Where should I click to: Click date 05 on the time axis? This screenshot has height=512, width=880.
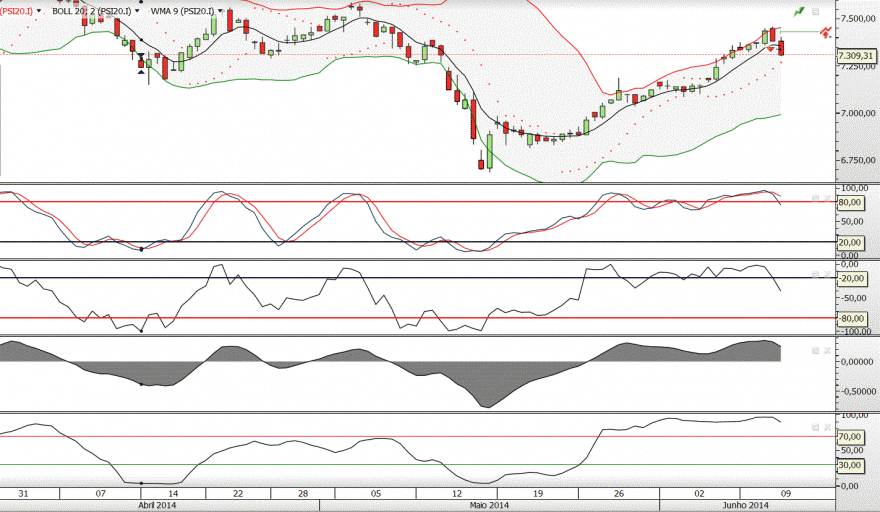[x=376, y=493]
